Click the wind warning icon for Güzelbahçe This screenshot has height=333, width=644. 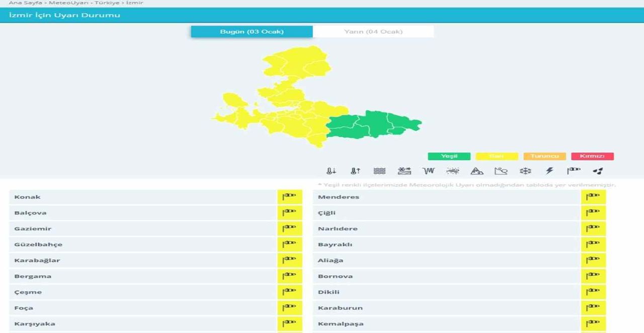point(289,244)
